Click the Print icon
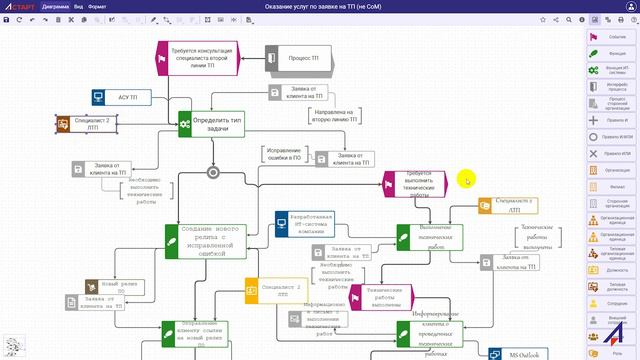640x360 pixels. point(621,20)
